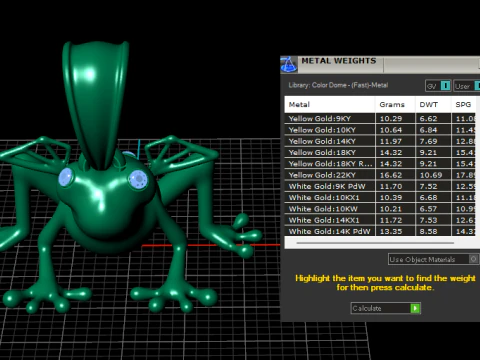Click the 10.69 DWT value
This screenshot has height=360, width=480.
pyautogui.click(x=431, y=175)
